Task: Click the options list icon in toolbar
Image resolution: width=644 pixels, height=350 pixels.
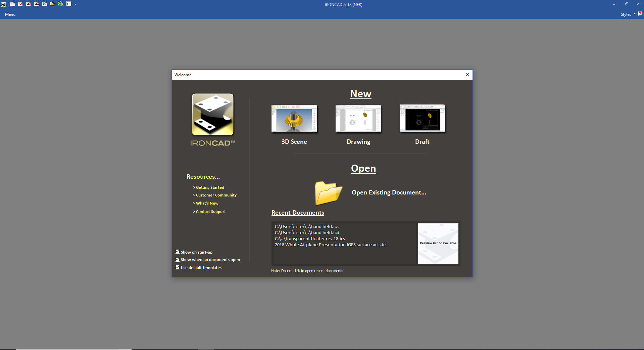Action: pyautogui.click(x=69, y=4)
